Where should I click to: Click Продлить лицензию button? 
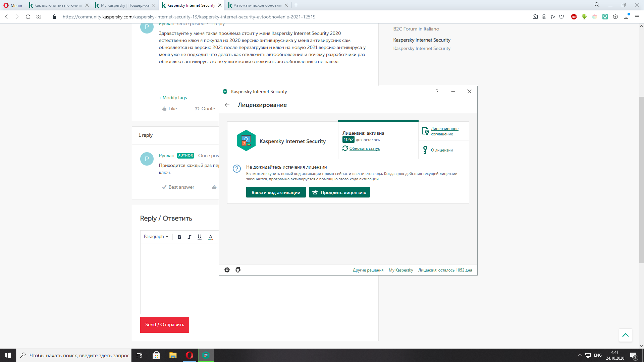pos(339,192)
